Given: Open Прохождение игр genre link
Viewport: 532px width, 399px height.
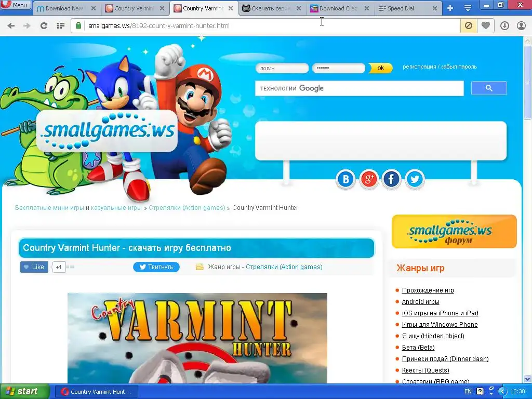Looking at the screenshot, I should [428, 290].
